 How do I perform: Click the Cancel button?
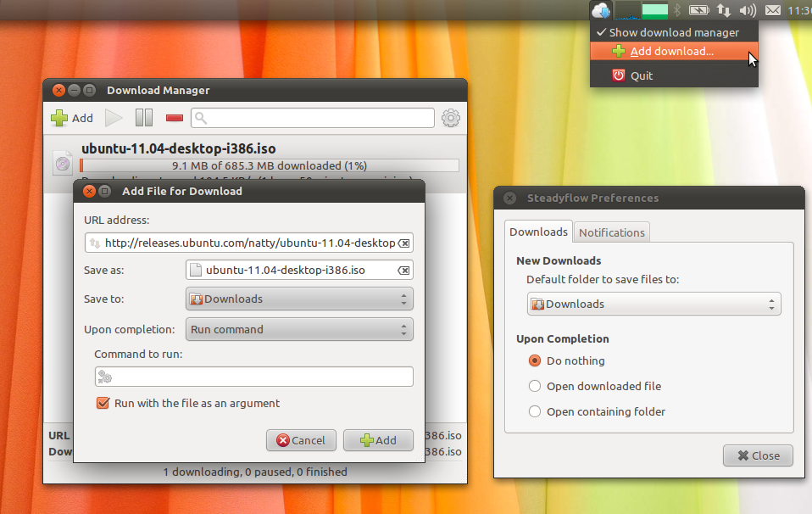click(x=301, y=440)
